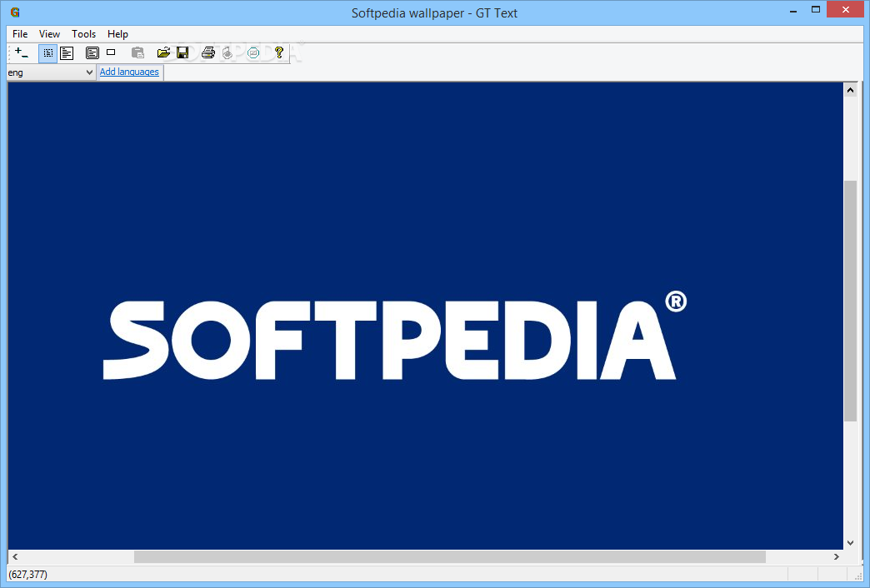The image size is (870, 588).
Task: Click the Add languages link
Action: 129,72
